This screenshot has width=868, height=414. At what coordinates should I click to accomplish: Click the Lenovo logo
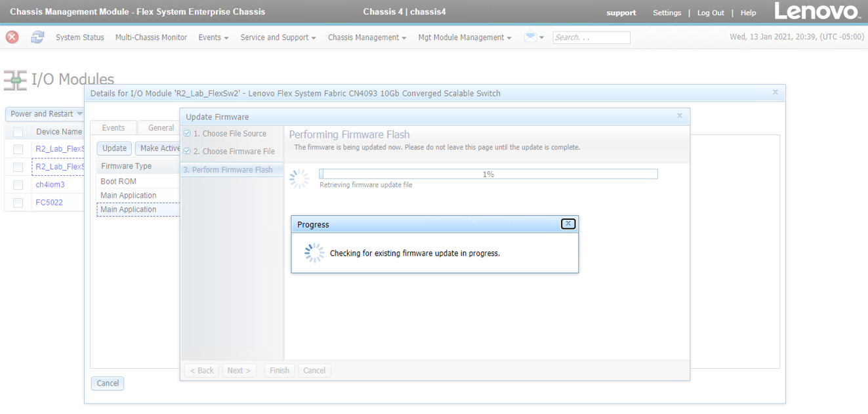tap(817, 11)
